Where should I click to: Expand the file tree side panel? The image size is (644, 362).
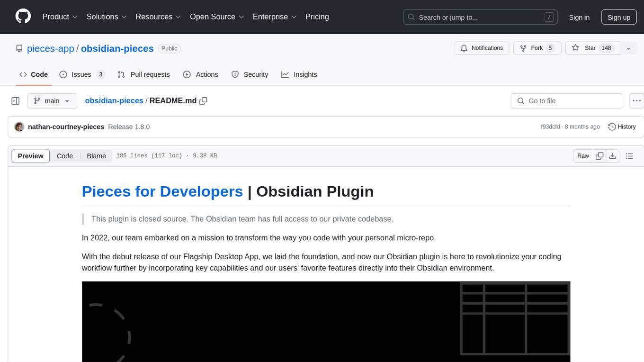tap(16, 101)
